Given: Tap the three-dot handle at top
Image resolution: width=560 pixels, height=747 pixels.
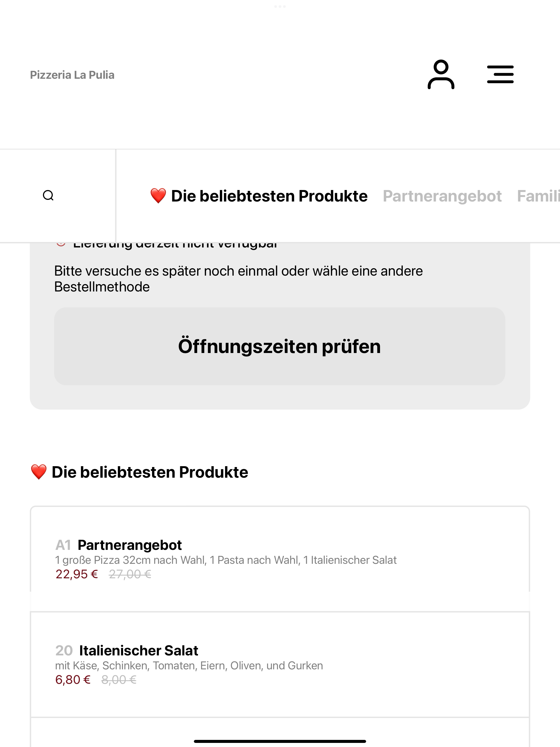Looking at the screenshot, I should click(280, 6).
